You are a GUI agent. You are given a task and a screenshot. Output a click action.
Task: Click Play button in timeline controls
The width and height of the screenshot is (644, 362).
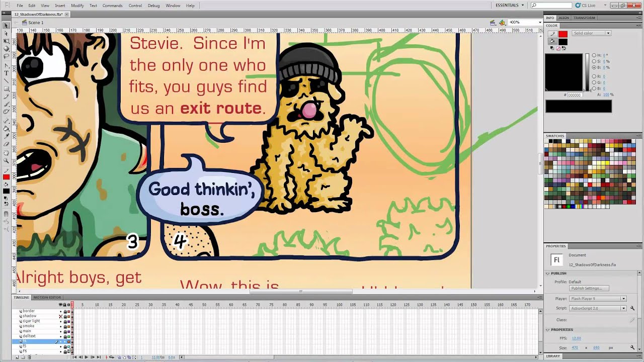[87, 357]
